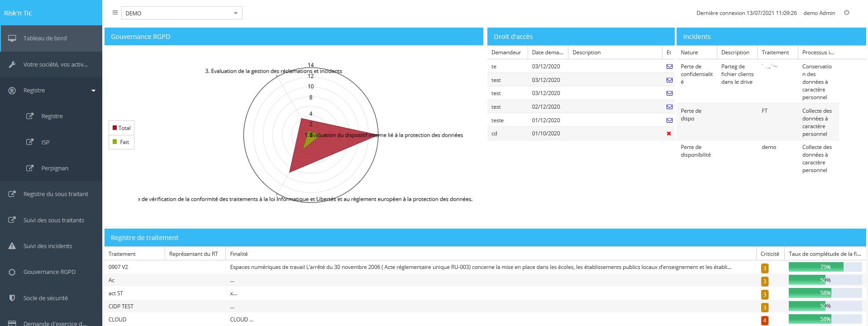The width and height of the screenshot is (868, 326).
Task: Click criticité badge 4 for CLOUD row
Action: coord(764,321)
